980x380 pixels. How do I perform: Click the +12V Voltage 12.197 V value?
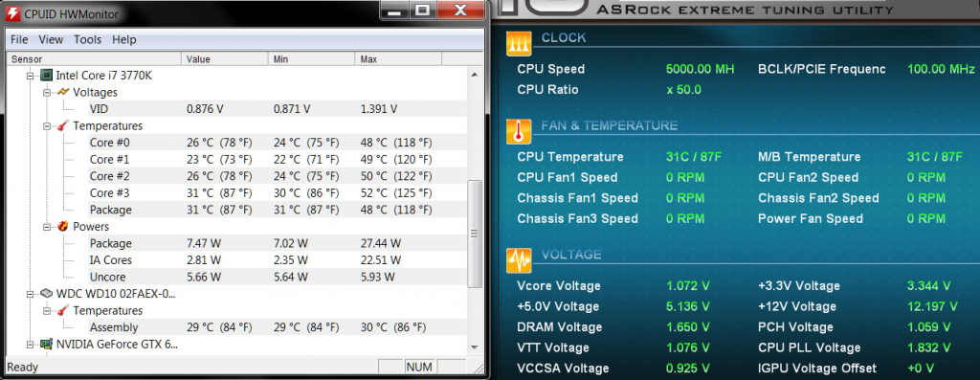coord(932,306)
